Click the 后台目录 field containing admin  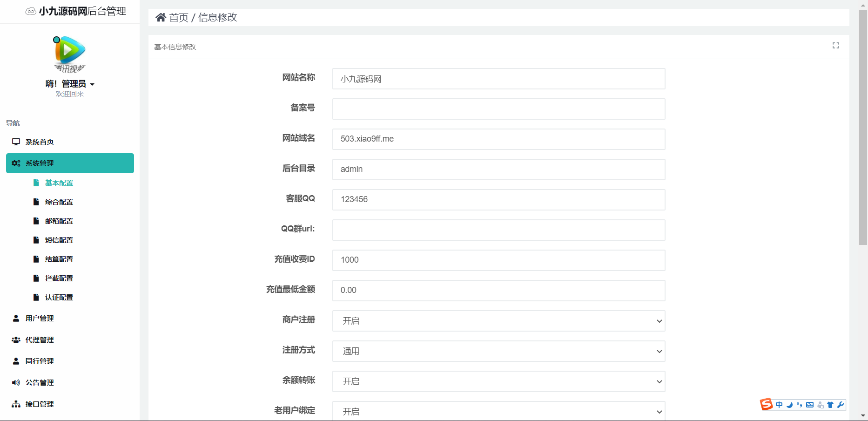pos(498,170)
